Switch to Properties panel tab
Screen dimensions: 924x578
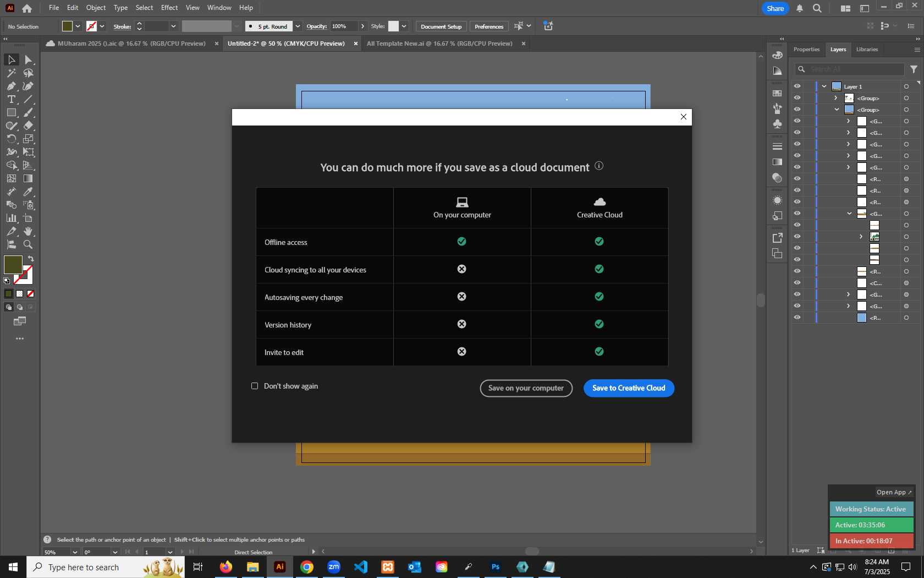pyautogui.click(x=806, y=50)
